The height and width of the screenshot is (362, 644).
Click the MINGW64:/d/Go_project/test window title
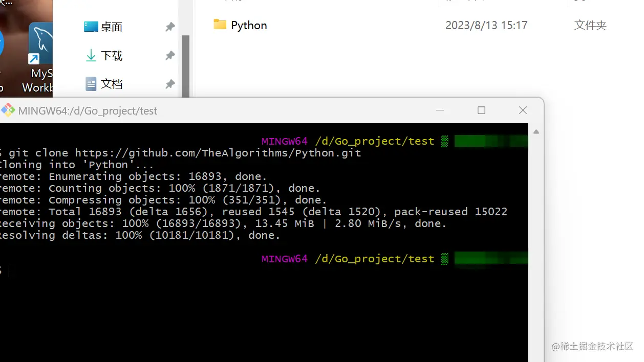pyautogui.click(x=88, y=111)
